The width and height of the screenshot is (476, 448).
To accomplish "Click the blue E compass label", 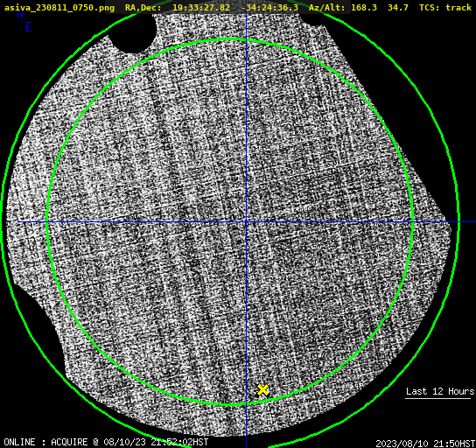I will point(29,27).
